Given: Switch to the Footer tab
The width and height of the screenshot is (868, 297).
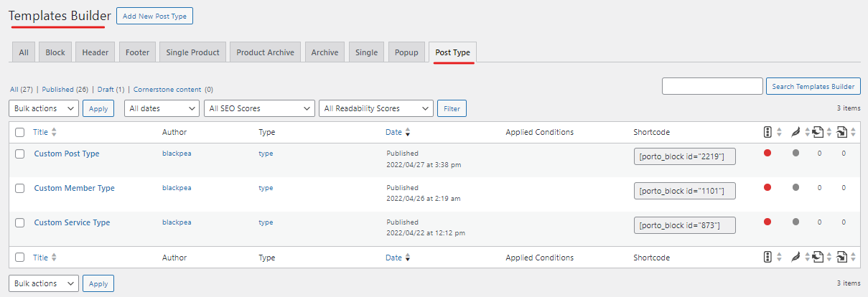Looking at the screenshot, I should tap(137, 52).
